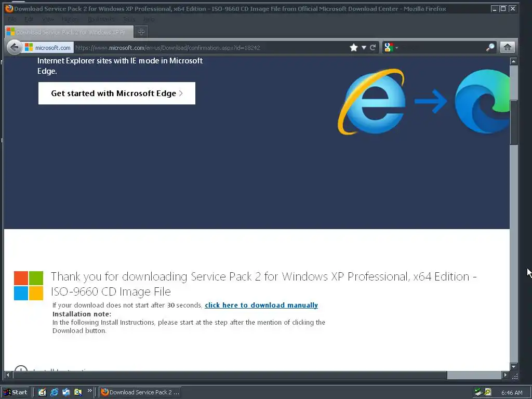Screen dimensions: 532x399
Task: Click the 6:46 AM taskbar clock
Action: (x=512, y=393)
